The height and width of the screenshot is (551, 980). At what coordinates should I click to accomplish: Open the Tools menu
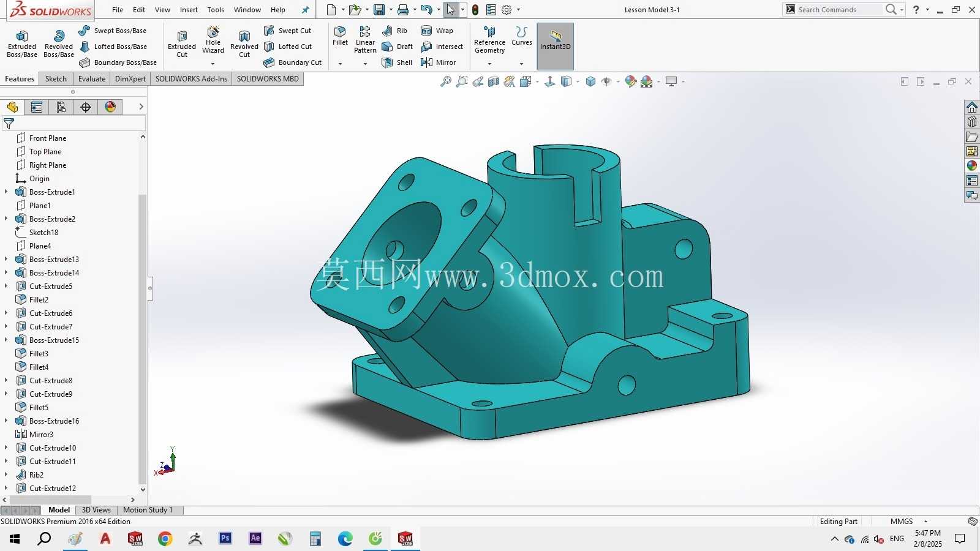[x=216, y=10]
